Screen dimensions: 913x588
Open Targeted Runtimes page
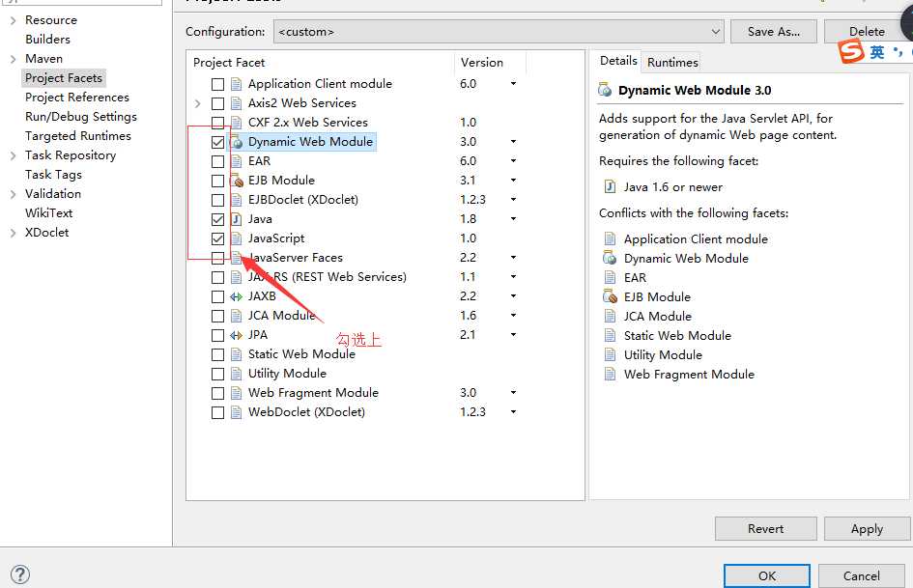pos(78,135)
